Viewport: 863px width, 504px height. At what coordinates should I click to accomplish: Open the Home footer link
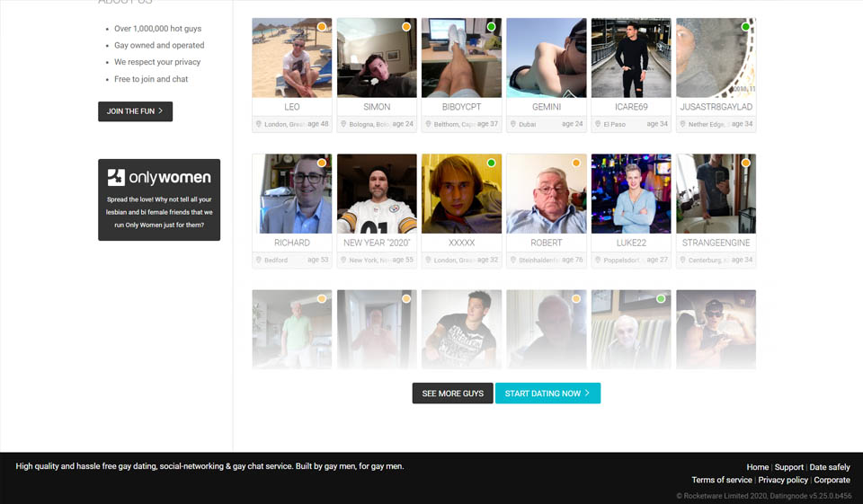(757, 467)
